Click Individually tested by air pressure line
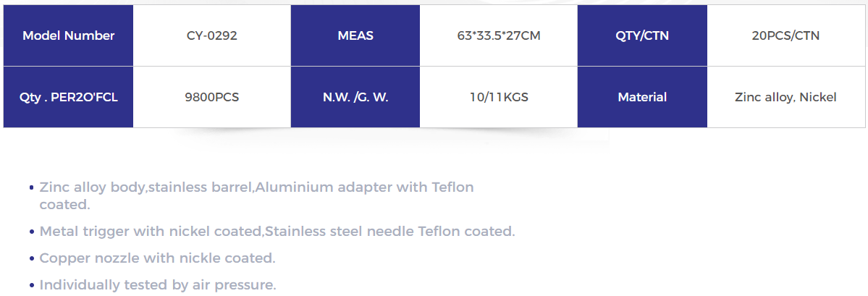Image resolution: width=868 pixels, height=296 pixels. point(158,285)
